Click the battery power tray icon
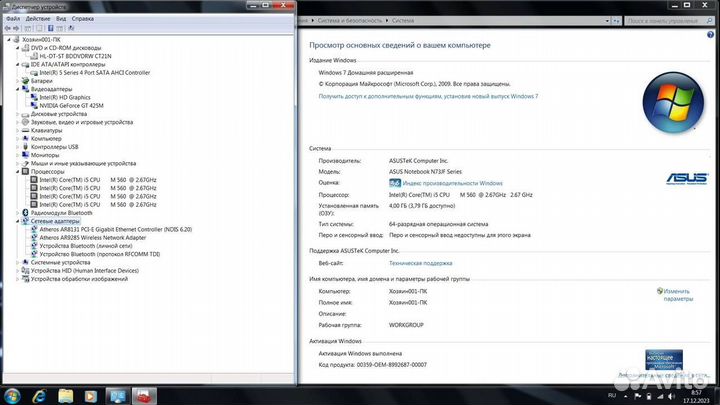Screen dimensions: 720x405 649,396
